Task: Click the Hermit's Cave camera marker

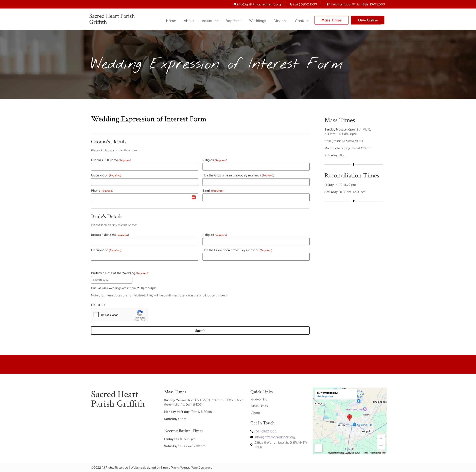Action: point(365,409)
